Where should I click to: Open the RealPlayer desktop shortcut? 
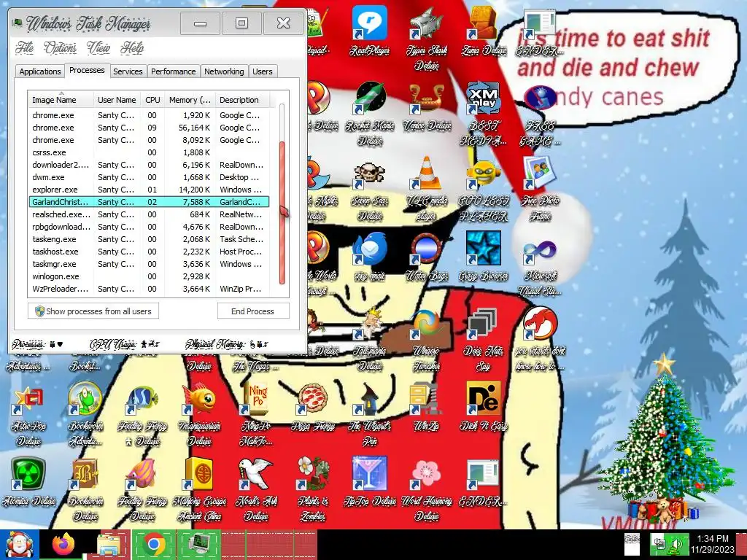(370, 31)
